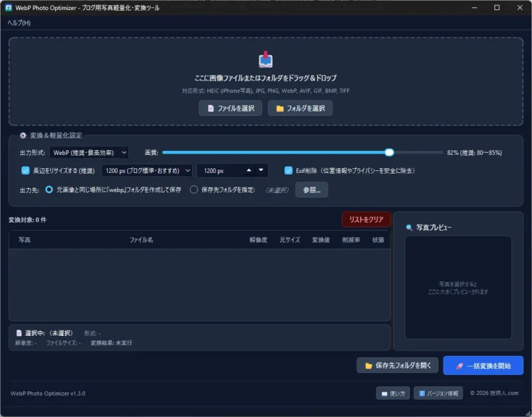Click the 削減率 column header
This screenshot has height=417, width=532.
(351, 240)
